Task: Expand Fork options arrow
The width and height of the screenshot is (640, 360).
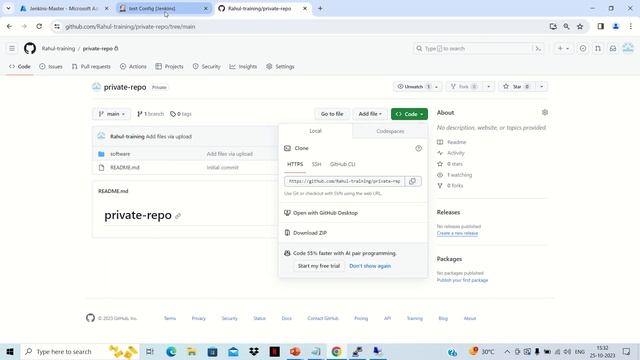Action: [489, 87]
